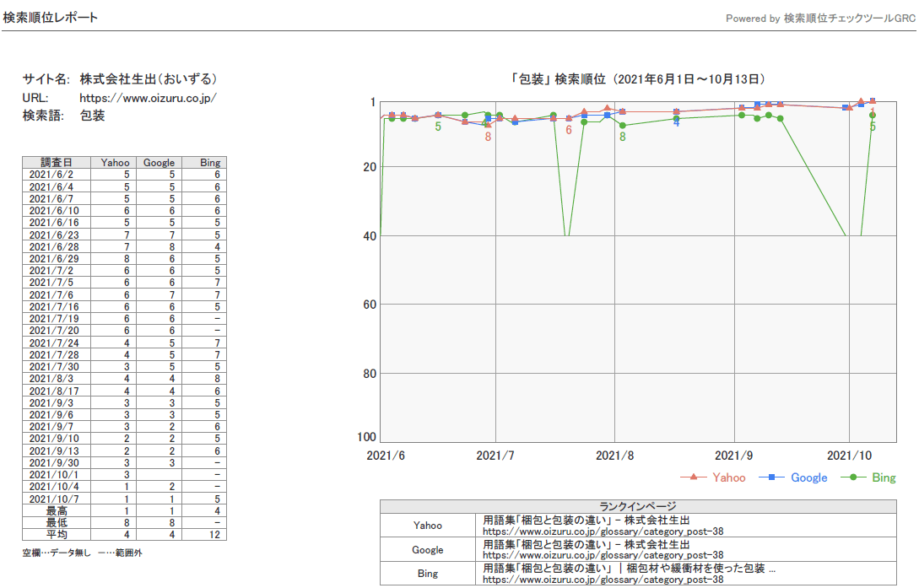This screenshot has height=588, width=919.
Task: Select the 最高 summary row
Action: click(x=124, y=510)
